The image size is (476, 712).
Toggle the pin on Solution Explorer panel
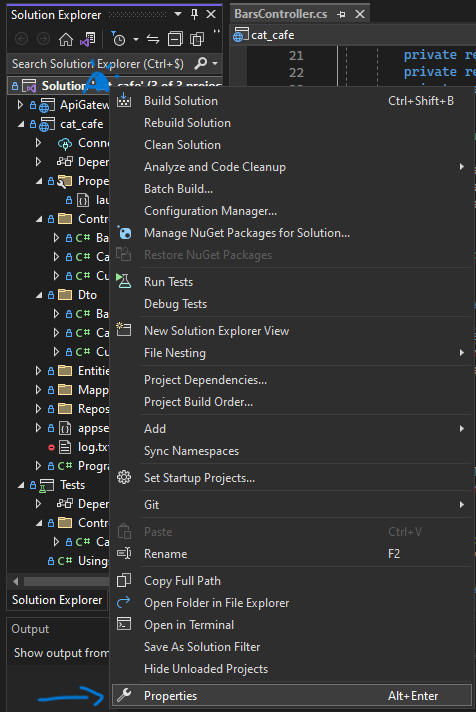[194, 15]
